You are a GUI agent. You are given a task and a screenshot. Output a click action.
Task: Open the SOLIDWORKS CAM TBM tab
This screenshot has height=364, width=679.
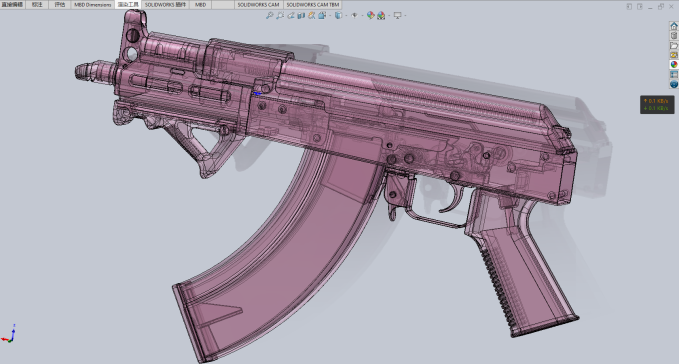[x=313, y=5]
